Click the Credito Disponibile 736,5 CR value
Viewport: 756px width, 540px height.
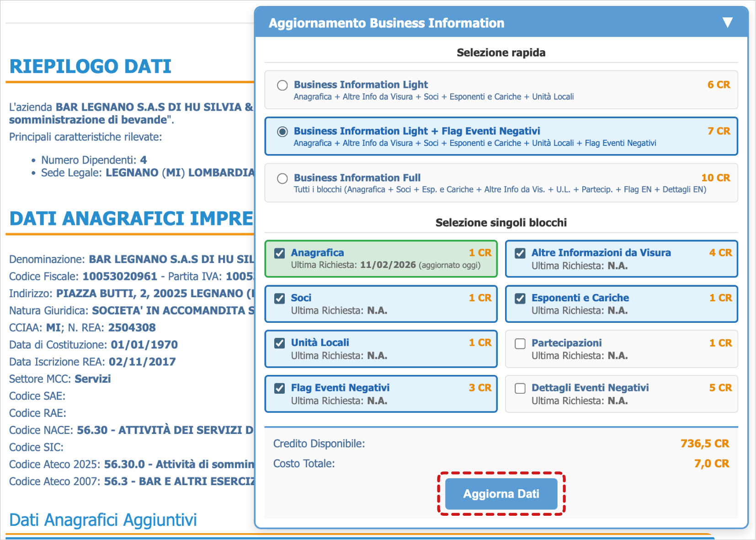point(704,444)
